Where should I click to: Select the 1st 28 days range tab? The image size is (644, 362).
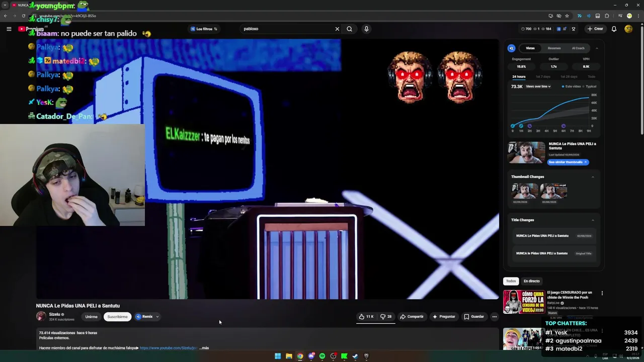[569, 76]
